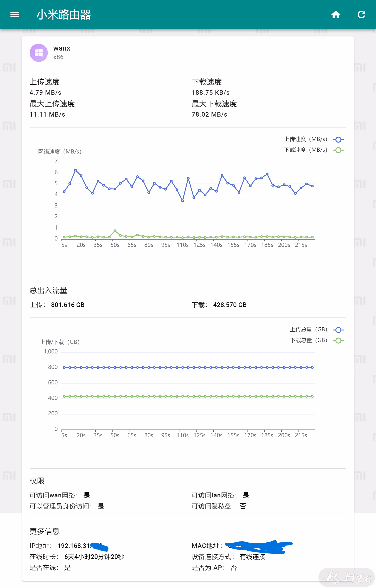Click the 可访问wan网络 permission row
376x588 pixels.
60,495
